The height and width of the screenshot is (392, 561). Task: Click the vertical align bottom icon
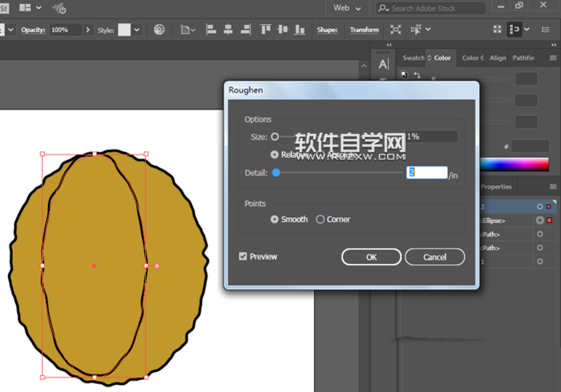tap(299, 30)
